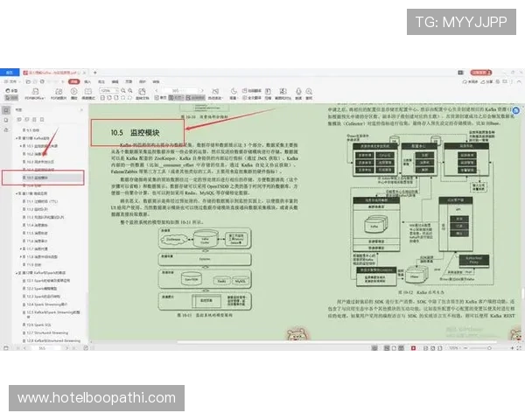Switch to the 页面 Page ribbon tab
The image size is (525, 420).
point(129,81)
